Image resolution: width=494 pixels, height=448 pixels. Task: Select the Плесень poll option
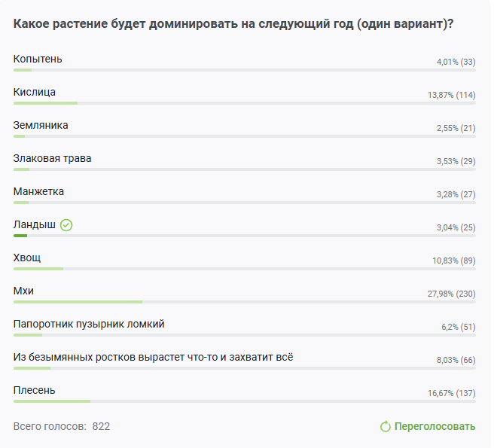34,390
